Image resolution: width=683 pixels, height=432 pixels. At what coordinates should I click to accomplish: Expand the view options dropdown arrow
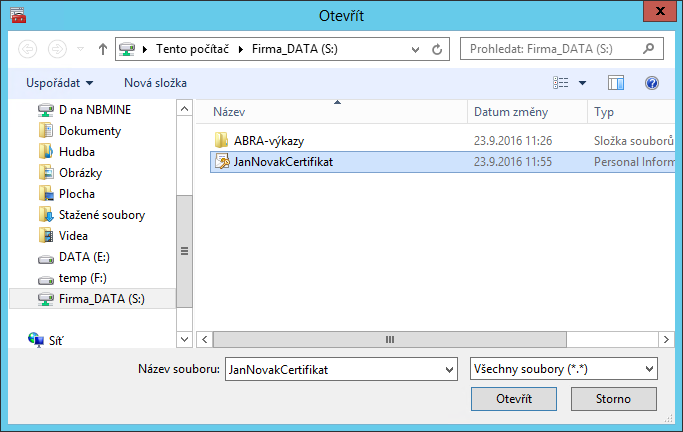pos(582,83)
